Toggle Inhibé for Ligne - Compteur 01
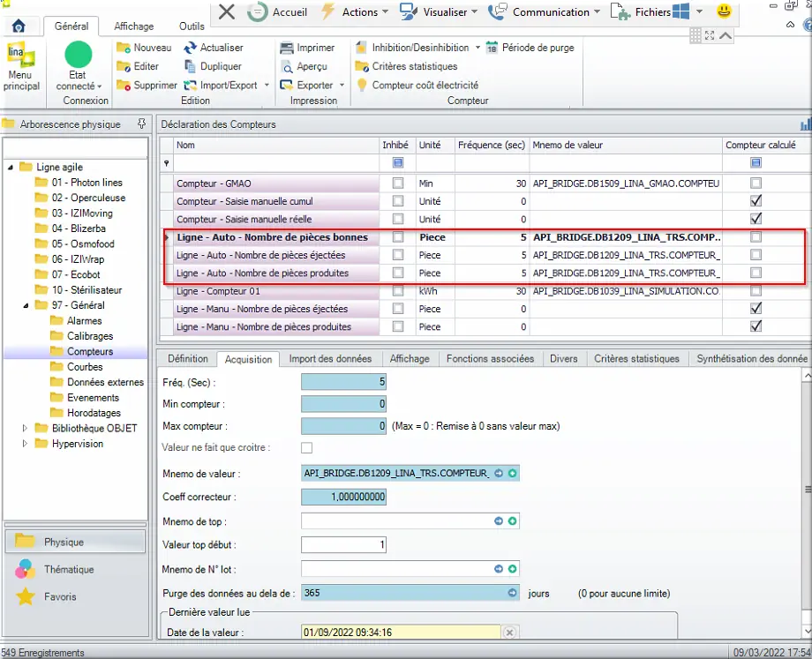Image resolution: width=812 pixels, height=659 pixels. [x=398, y=290]
